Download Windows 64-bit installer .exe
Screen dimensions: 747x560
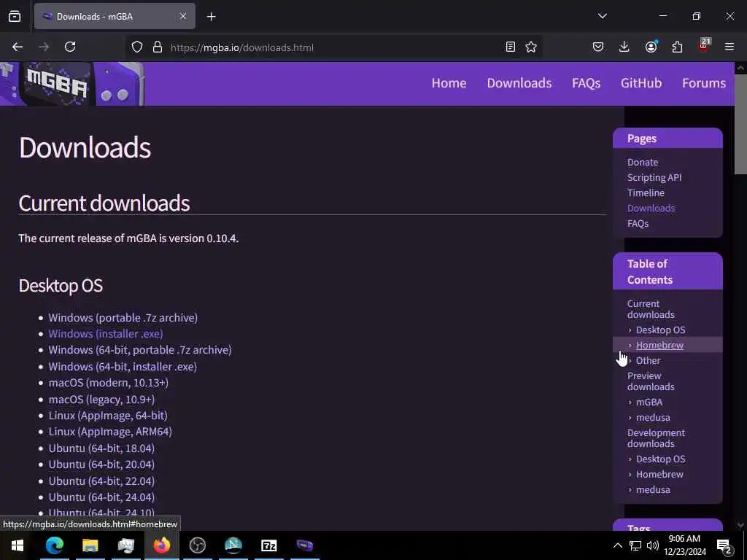(x=123, y=367)
